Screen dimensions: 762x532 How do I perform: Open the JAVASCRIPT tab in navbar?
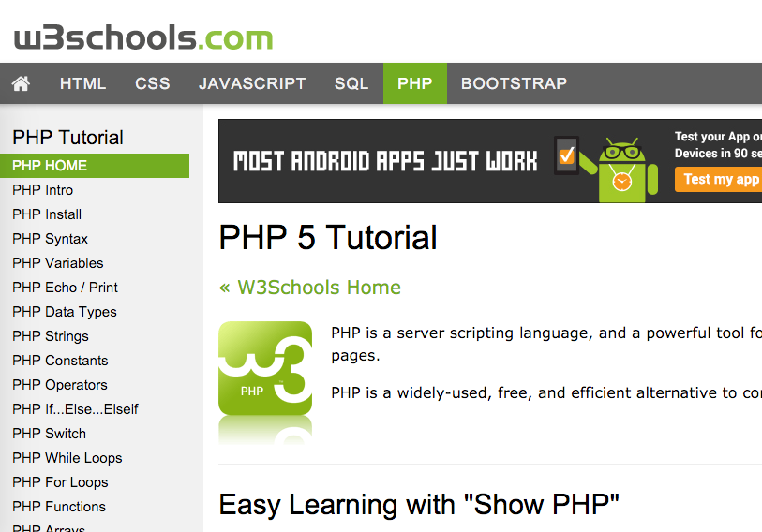pos(252,83)
